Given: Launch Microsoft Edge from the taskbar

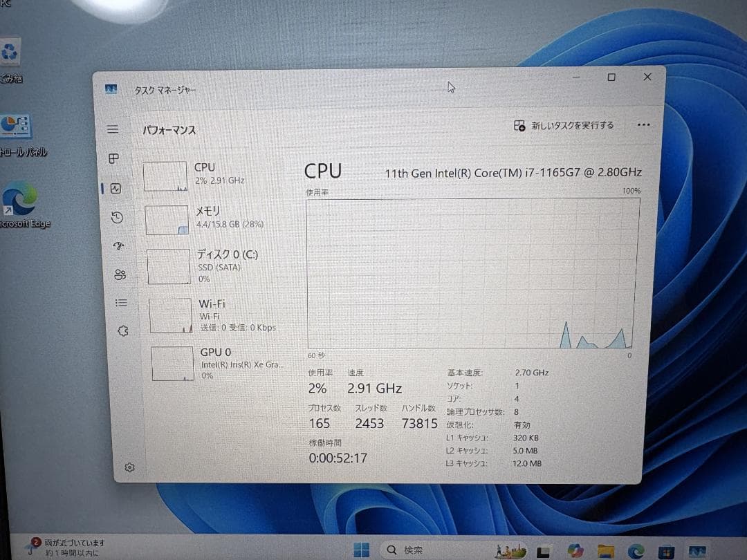Looking at the screenshot, I should click(635, 550).
